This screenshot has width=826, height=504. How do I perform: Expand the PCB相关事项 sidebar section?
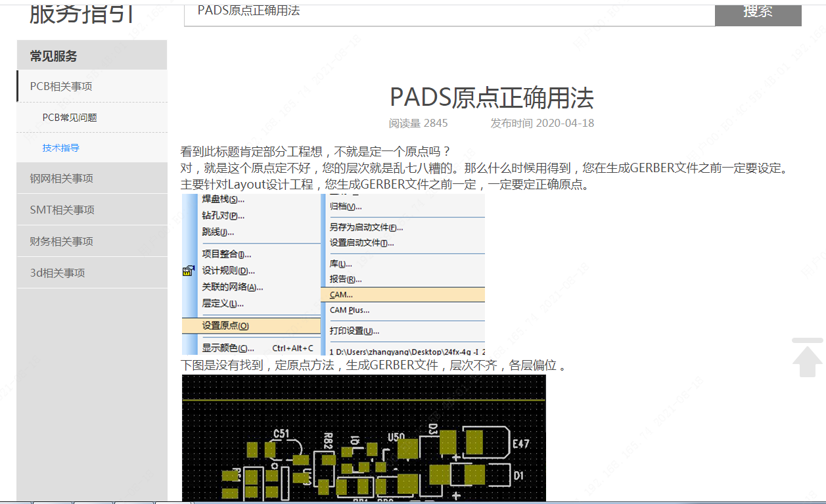coord(61,86)
